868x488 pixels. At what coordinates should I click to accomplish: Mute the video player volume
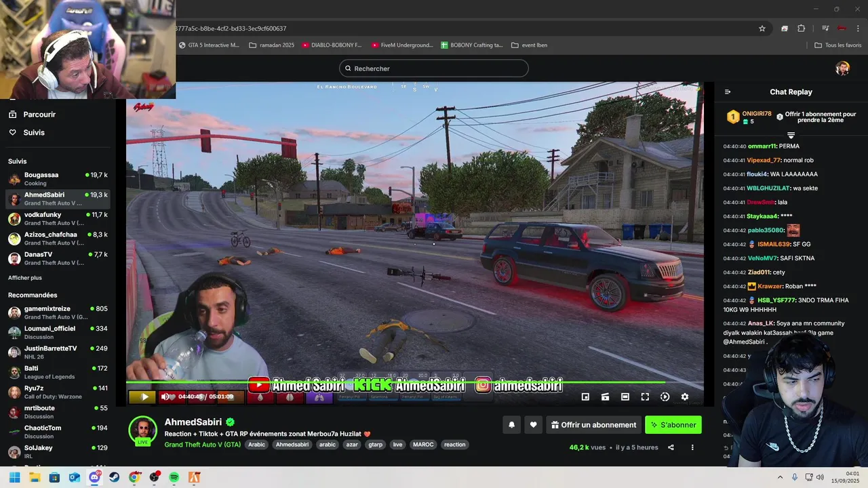click(165, 397)
